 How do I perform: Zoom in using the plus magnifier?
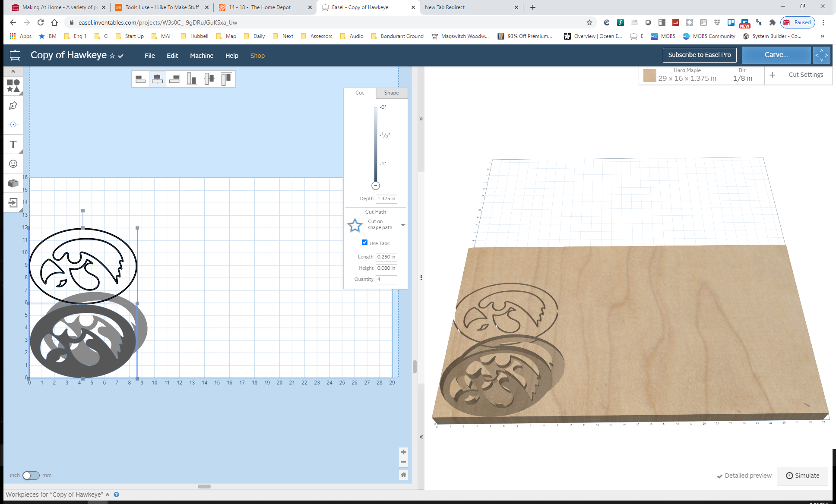[x=403, y=451]
